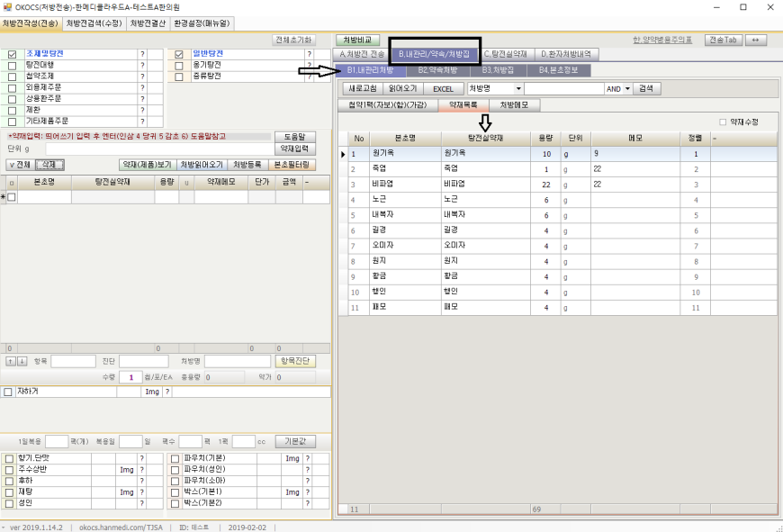The height and width of the screenshot is (532, 783).
Task: Check the 첩약조제 checkbox
Action: point(13,77)
